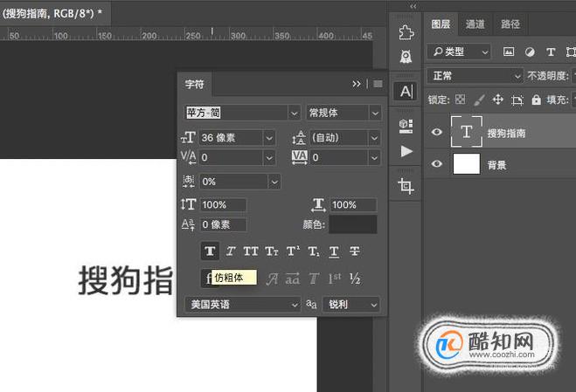Click the font size 36 像素 field
Image resolution: width=576 pixels, height=392 pixels.
pyautogui.click(x=232, y=138)
